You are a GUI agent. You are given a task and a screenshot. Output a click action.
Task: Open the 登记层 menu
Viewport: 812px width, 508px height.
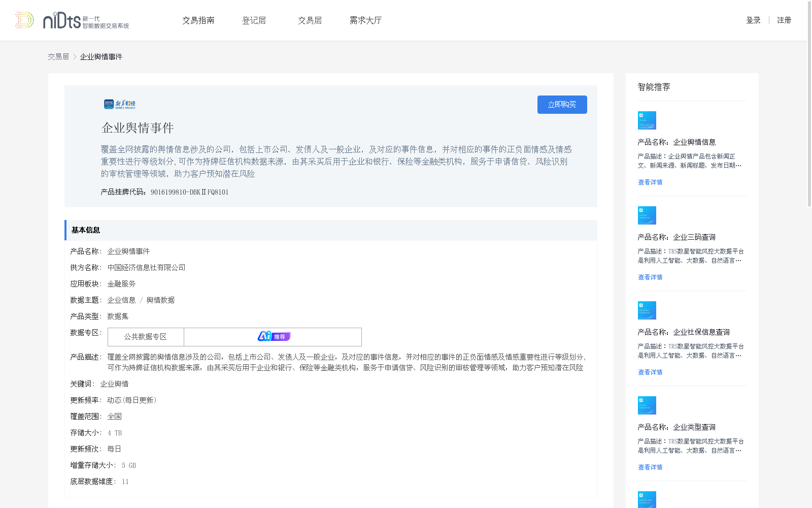click(x=254, y=20)
